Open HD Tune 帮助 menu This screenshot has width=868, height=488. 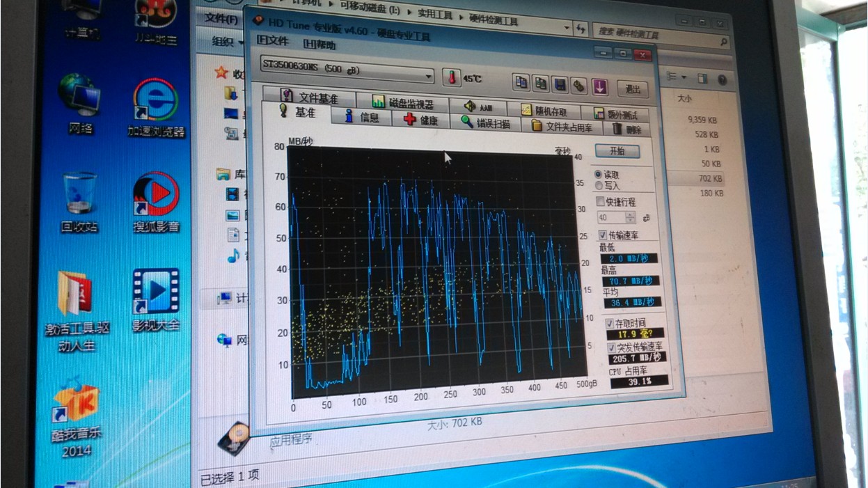pos(319,45)
